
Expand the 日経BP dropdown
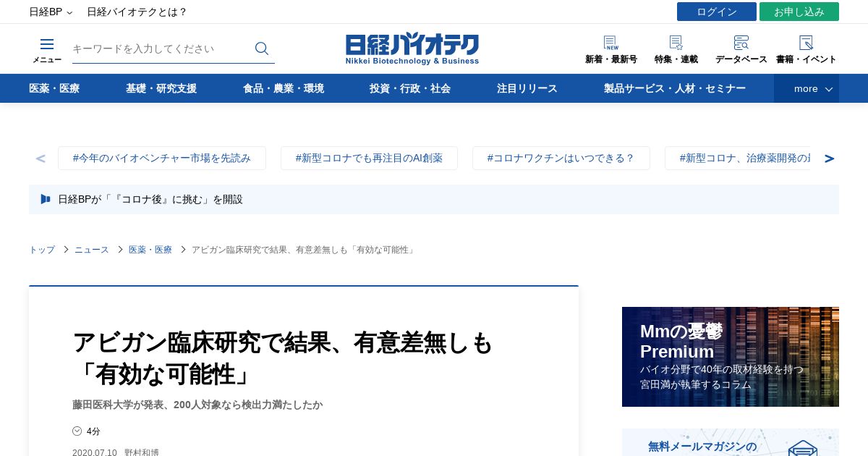tap(51, 12)
